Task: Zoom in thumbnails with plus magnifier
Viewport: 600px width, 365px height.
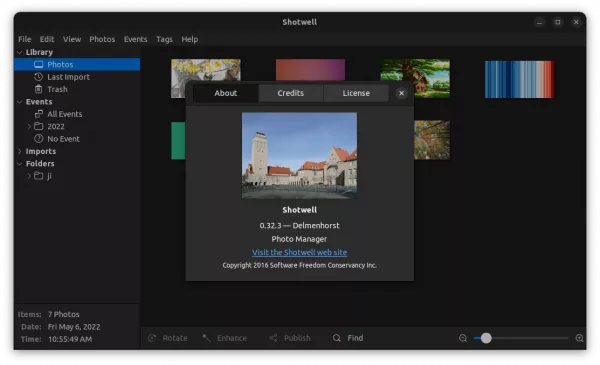Action: [x=580, y=338]
